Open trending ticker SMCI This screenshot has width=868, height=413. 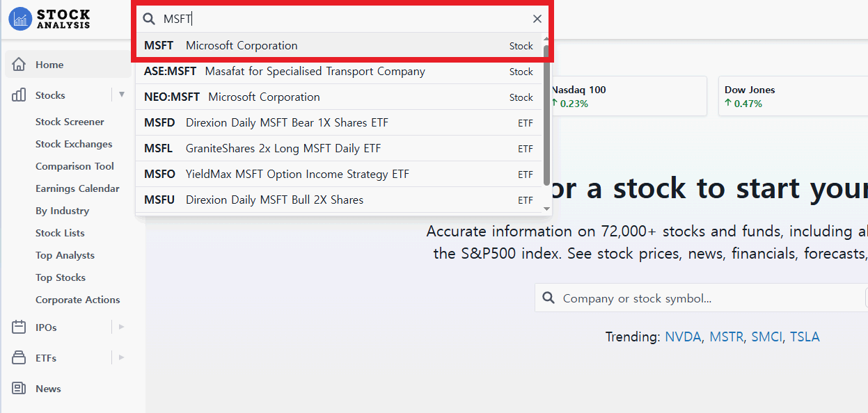point(766,337)
